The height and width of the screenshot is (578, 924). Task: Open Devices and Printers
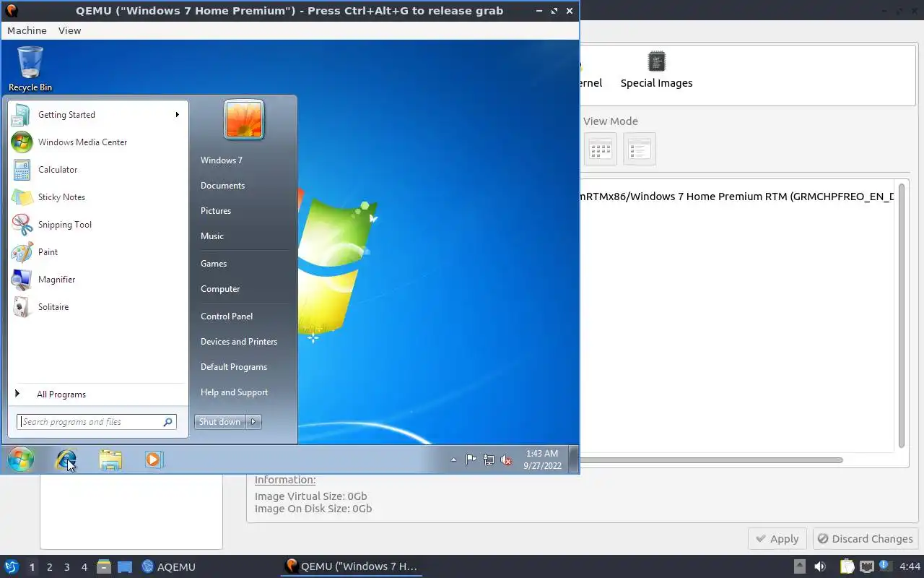tap(239, 342)
